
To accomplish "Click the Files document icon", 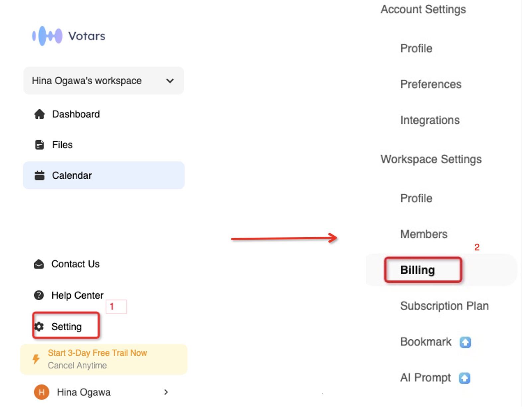I will 40,145.
